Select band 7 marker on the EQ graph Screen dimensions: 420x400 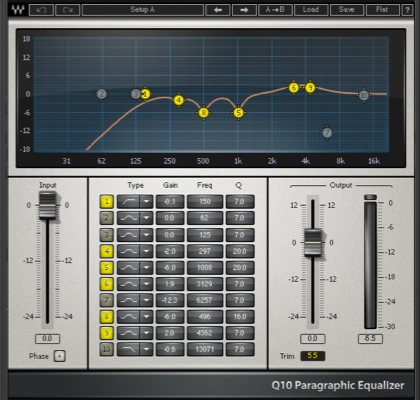click(x=327, y=133)
